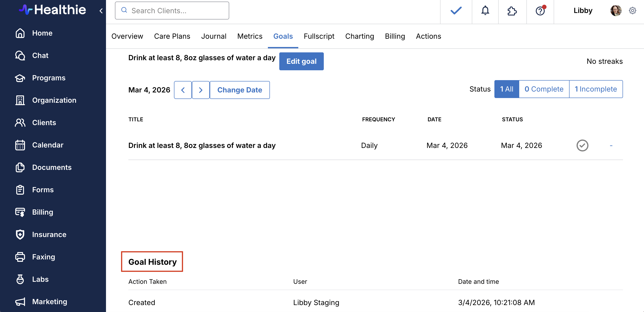Screen dimensions: 644x312
Task: Open the help question mark icon
Action: pyautogui.click(x=540, y=11)
